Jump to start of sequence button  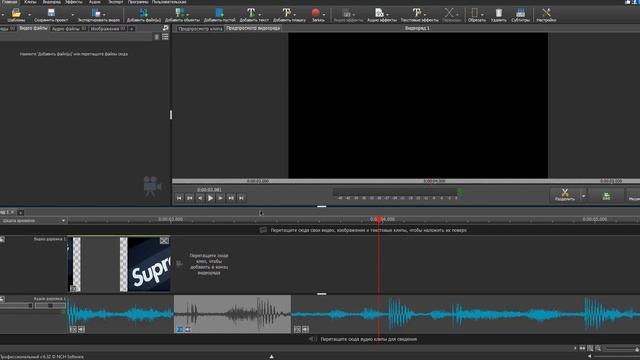179,198
